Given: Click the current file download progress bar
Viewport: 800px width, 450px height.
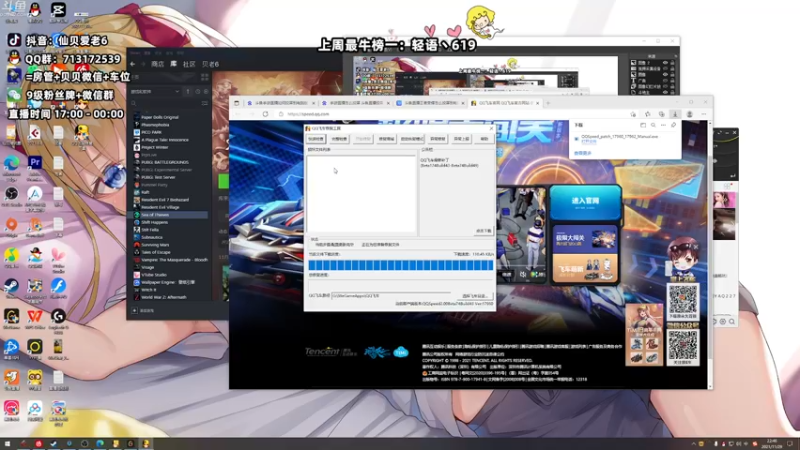Looking at the screenshot, I should click(x=401, y=265).
